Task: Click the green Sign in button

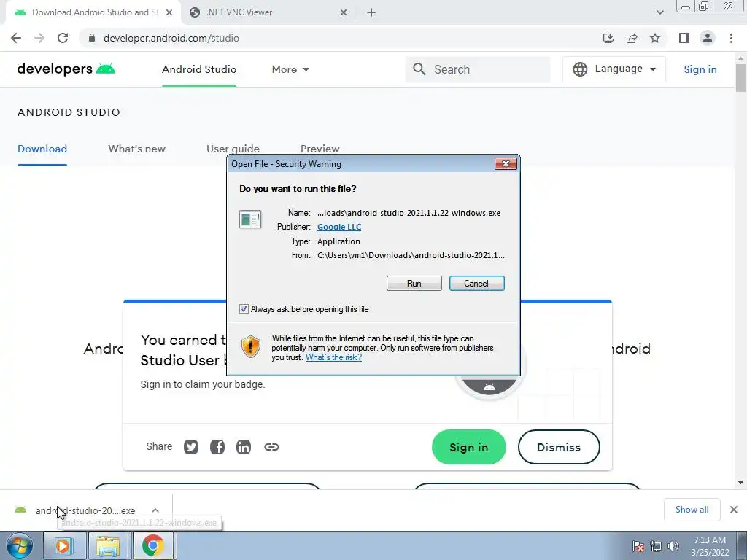Action: point(469,447)
